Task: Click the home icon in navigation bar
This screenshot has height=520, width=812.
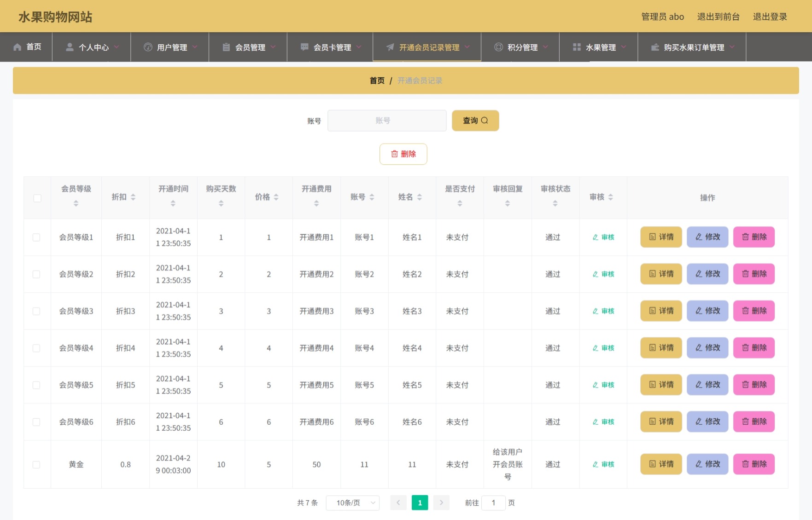Action: 18,47
